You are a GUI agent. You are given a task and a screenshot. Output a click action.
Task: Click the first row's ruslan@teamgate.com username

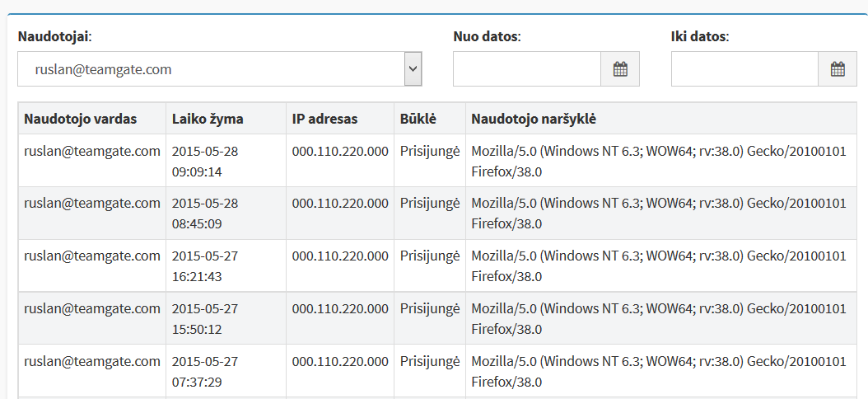[92, 152]
